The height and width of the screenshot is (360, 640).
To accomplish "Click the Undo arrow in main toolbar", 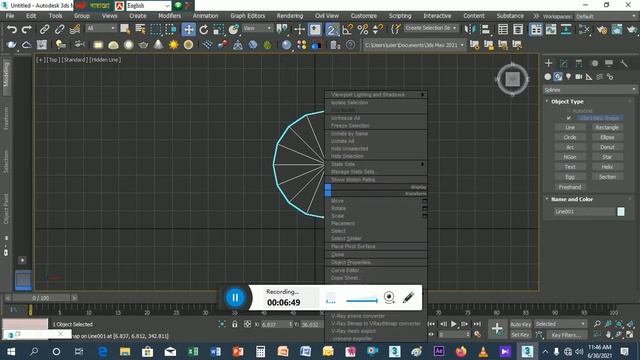I will pos(12,29).
